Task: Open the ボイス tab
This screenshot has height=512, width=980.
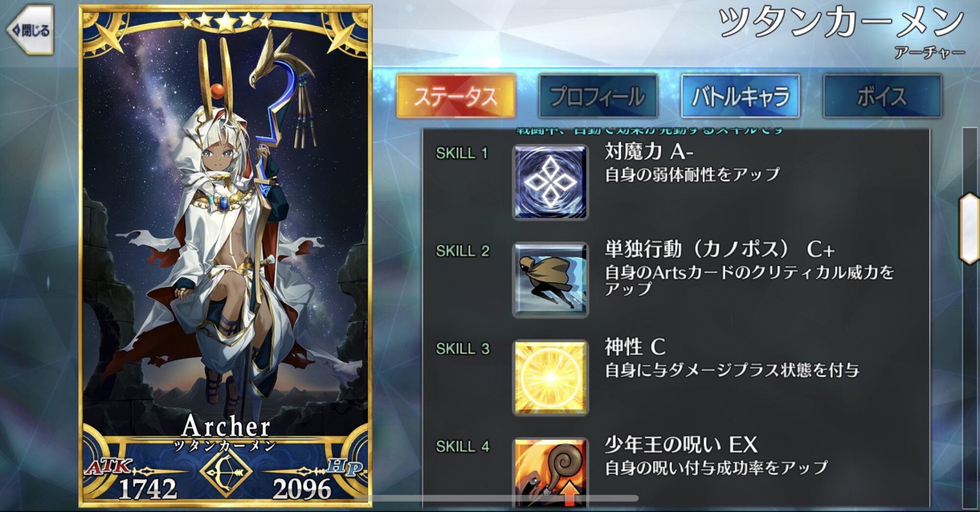Action: coord(882,96)
